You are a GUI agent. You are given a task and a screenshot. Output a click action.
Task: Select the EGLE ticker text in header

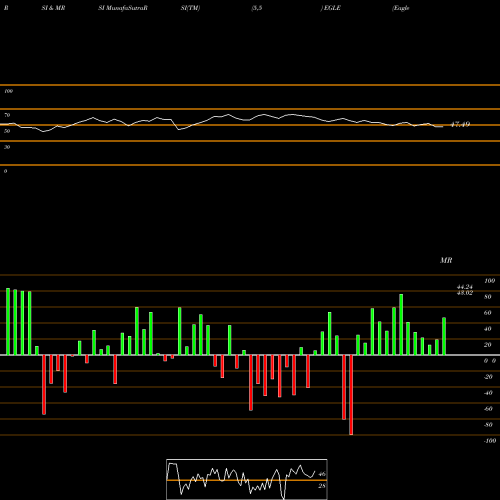point(332,8)
